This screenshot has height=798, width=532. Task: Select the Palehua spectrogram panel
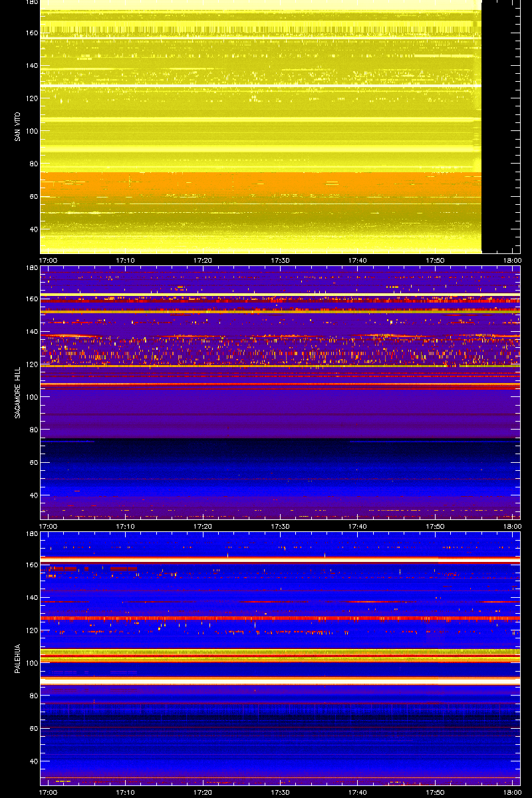280,658
